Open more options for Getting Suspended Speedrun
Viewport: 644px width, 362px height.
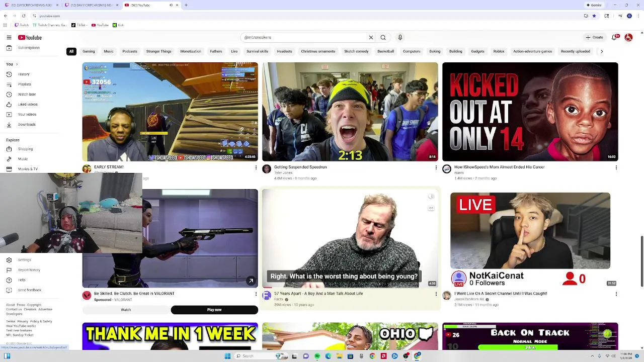(x=436, y=167)
